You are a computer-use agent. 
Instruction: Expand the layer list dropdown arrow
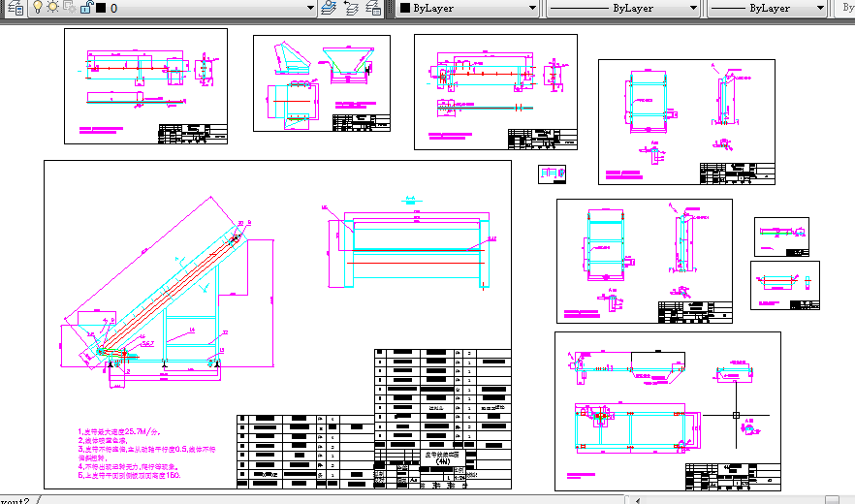[310, 8]
